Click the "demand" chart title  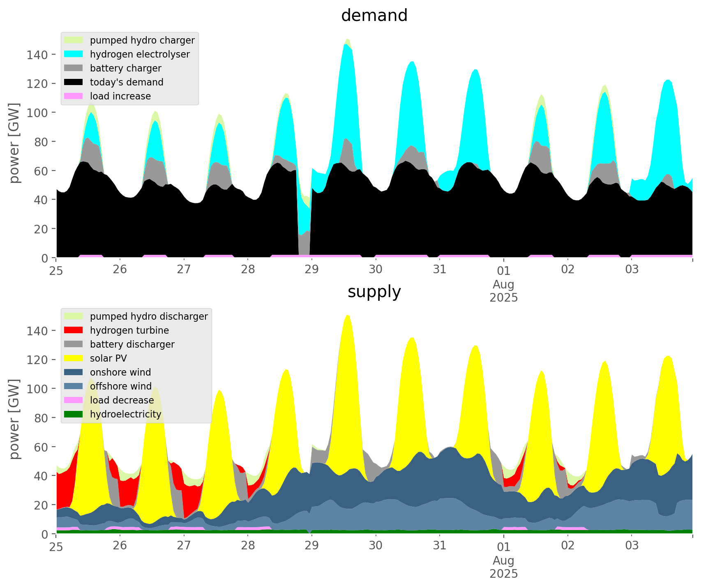[374, 16]
